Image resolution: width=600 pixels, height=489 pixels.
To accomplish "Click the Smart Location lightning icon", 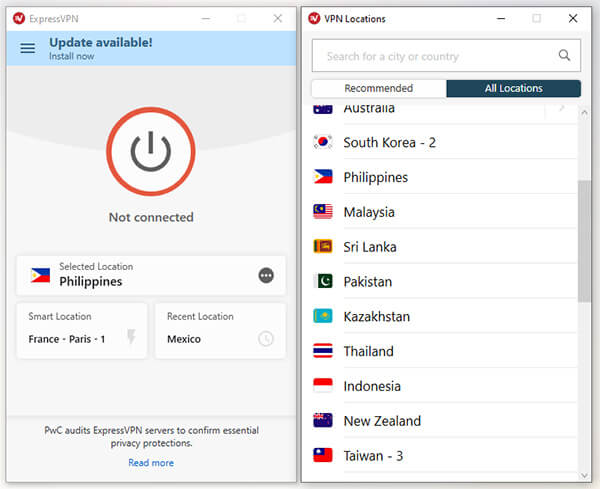I will tap(131, 337).
